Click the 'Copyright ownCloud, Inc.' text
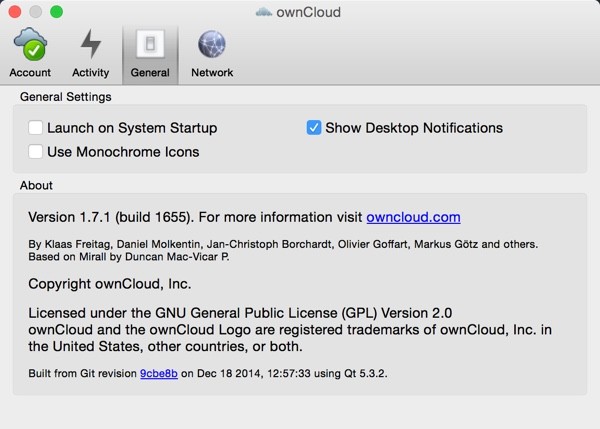 pyautogui.click(x=110, y=284)
